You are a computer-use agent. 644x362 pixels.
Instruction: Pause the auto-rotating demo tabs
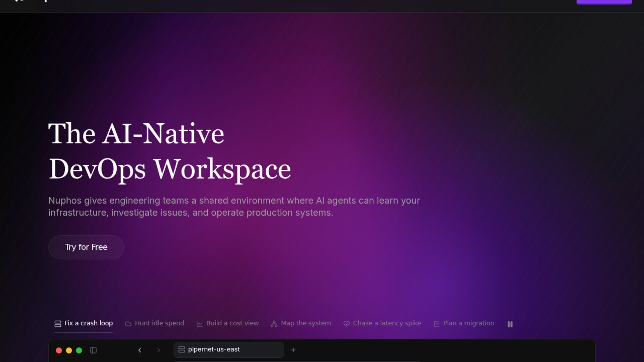point(510,324)
